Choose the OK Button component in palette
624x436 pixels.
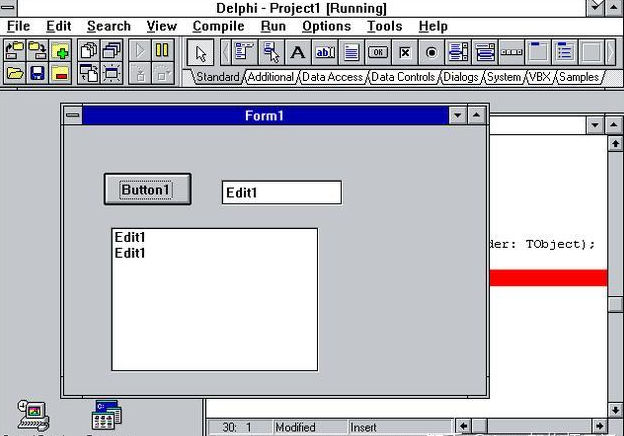(x=378, y=52)
